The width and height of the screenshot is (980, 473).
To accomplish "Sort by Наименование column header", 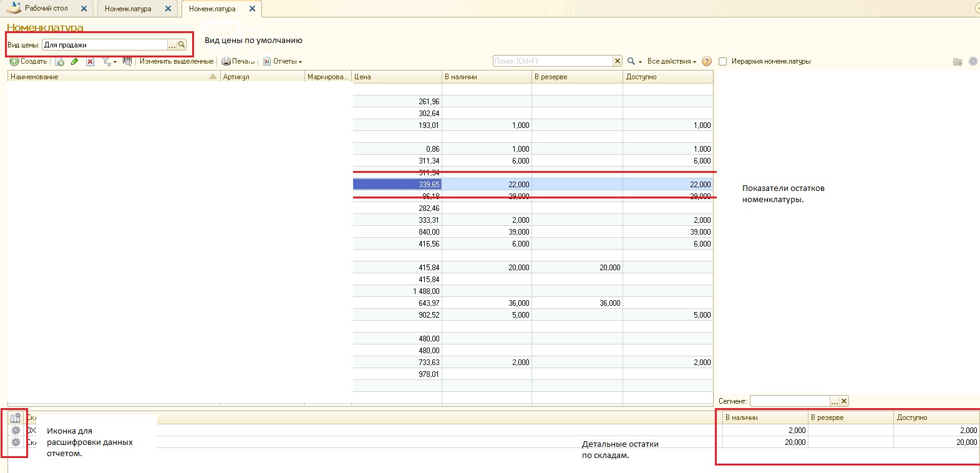I will (x=114, y=77).
